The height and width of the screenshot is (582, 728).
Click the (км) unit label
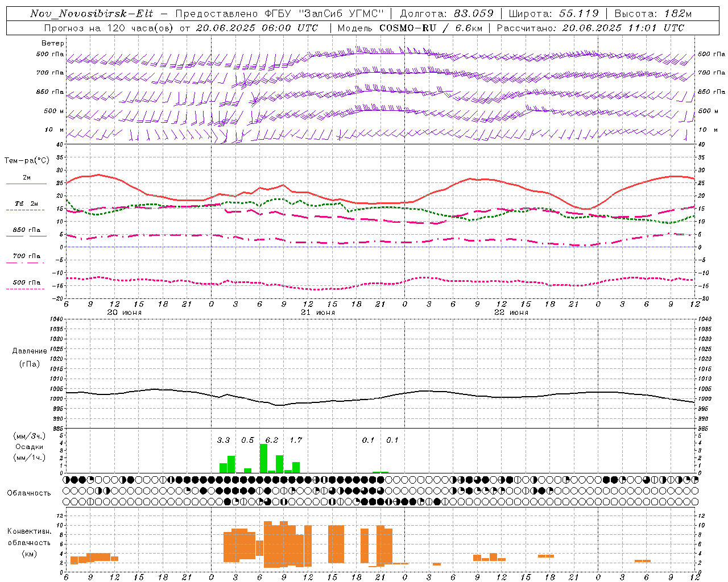29,554
